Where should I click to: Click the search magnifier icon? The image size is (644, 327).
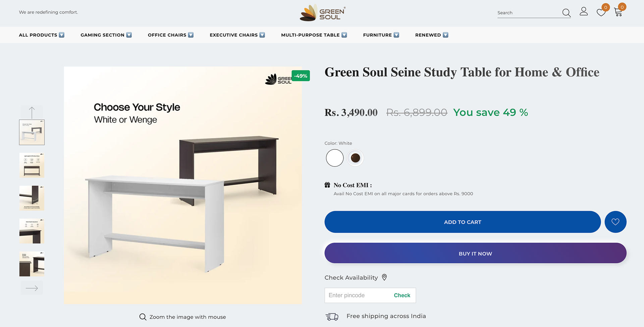pyautogui.click(x=566, y=13)
